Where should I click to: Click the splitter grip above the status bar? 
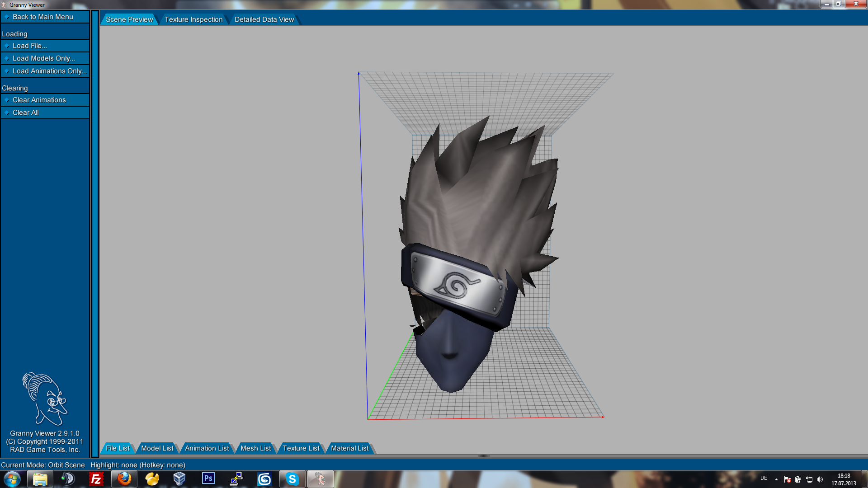coord(483,456)
